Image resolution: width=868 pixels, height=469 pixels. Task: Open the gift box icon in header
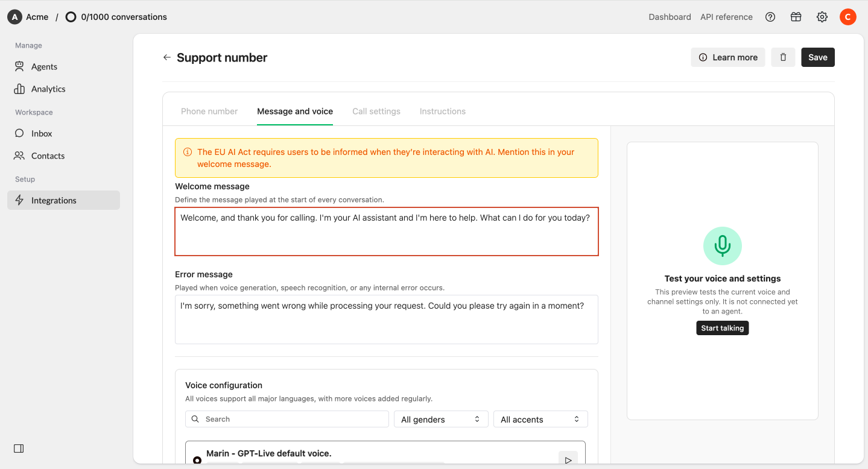point(796,17)
